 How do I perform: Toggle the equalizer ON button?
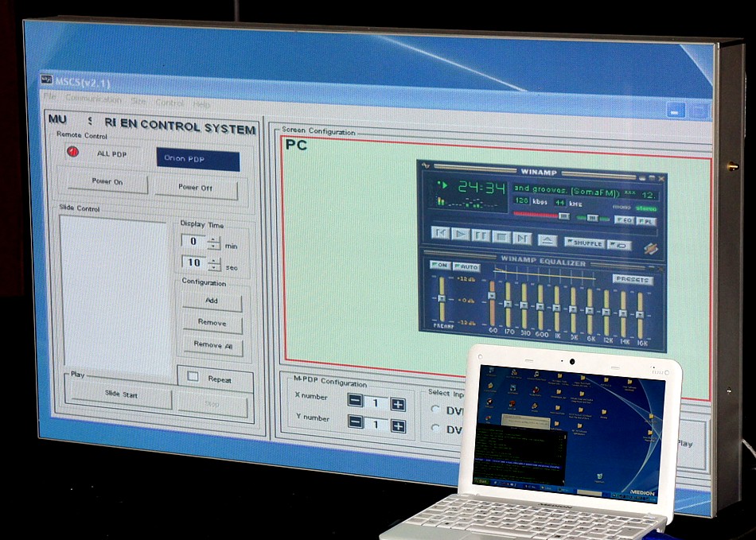(438, 265)
